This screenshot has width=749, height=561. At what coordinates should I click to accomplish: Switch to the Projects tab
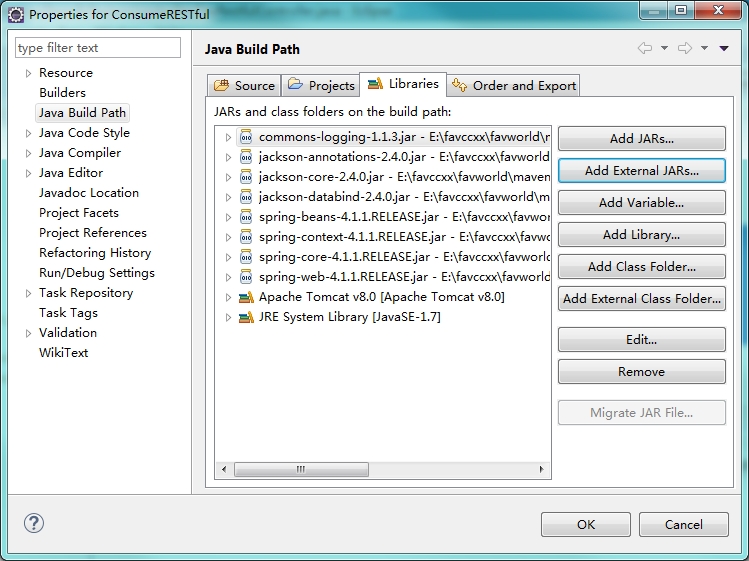[x=321, y=86]
